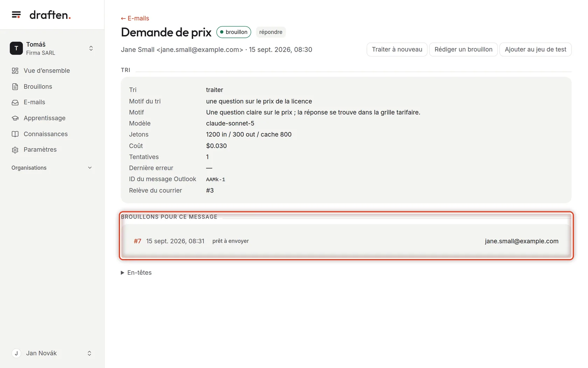The height and width of the screenshot is (368, 588).
Task: Click the Organisations label
Action: [29, 168]
